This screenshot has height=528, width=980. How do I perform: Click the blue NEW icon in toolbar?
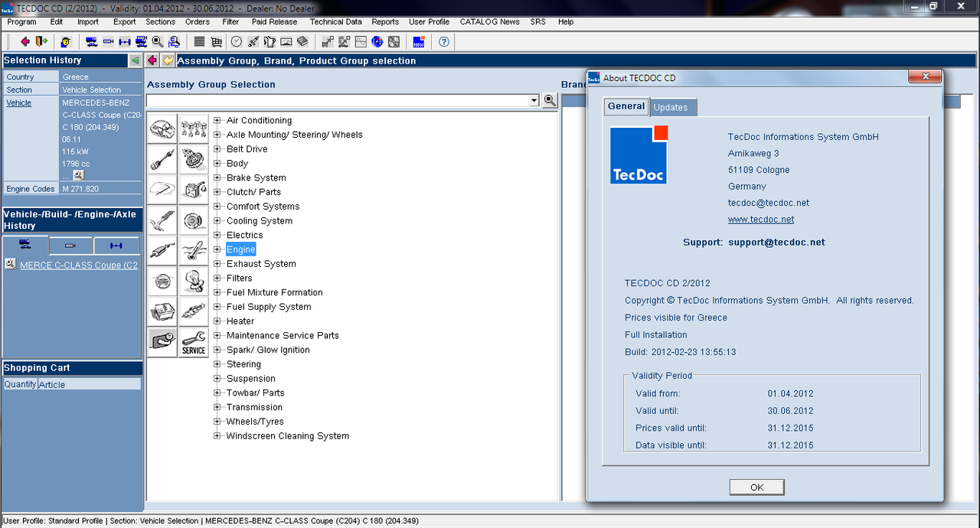pos(419,41)
